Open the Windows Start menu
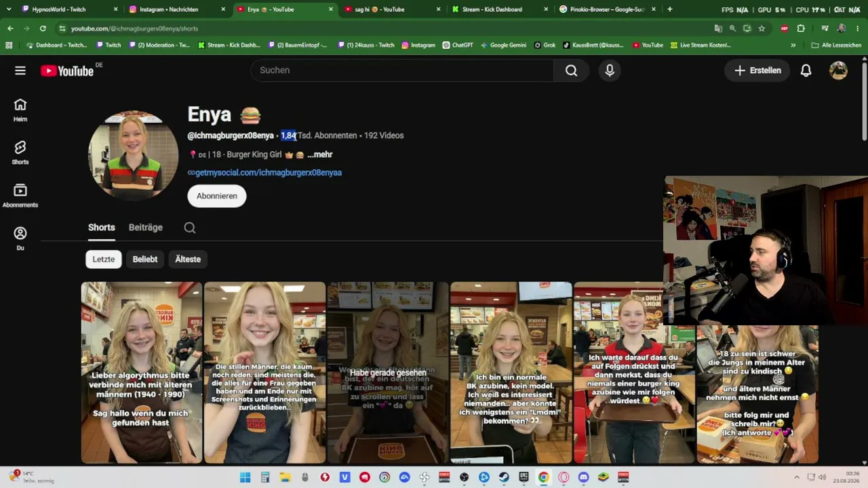This screenshot has width=868, height=488. [x=245, y=477]
